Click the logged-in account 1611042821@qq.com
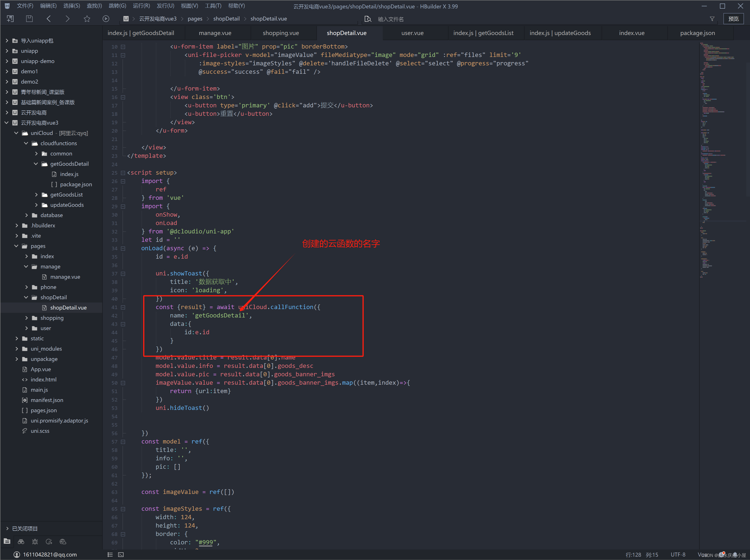This screenshot has width=750, height=560. click(50, 555)
